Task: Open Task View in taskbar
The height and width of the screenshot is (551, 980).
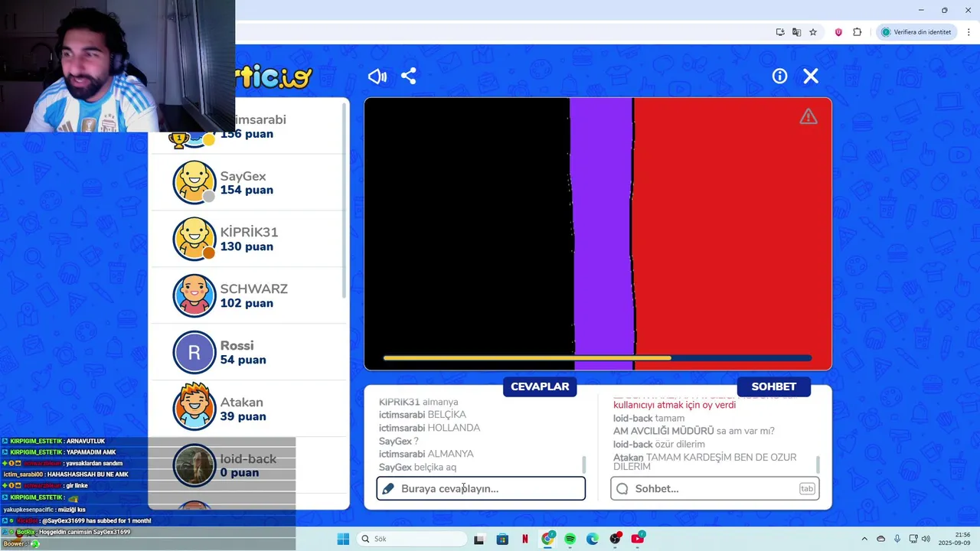Action: (479, 539)
